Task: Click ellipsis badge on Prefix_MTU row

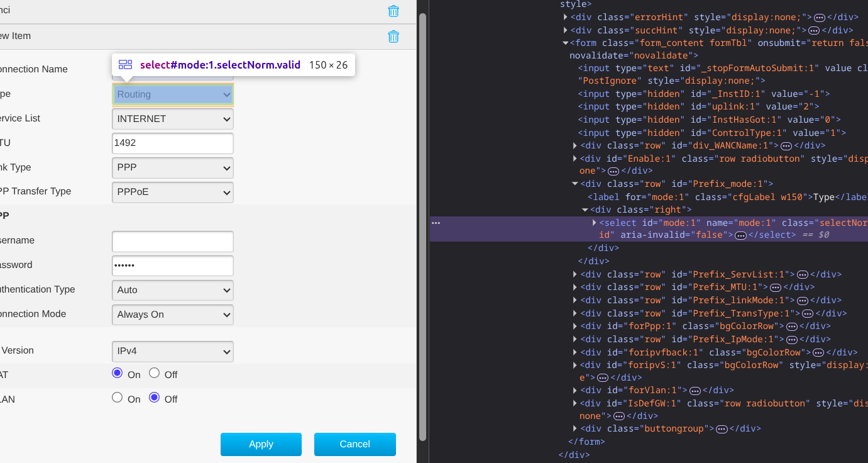Action: pos(776,287)
